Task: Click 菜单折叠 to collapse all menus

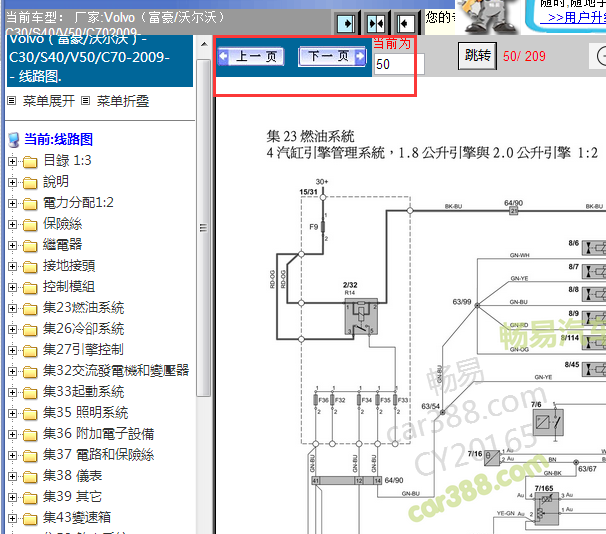Action: [x=123, y=101]
